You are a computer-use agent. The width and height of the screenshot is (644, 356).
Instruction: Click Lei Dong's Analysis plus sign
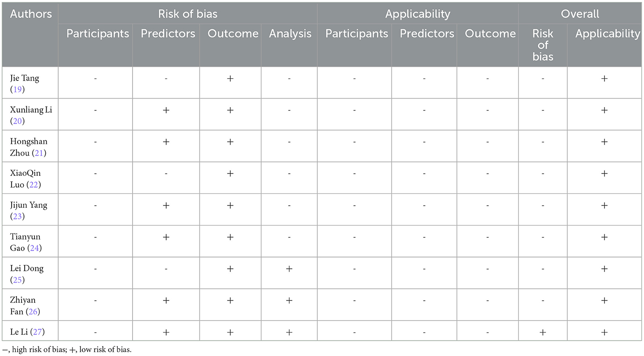point(289,269)
